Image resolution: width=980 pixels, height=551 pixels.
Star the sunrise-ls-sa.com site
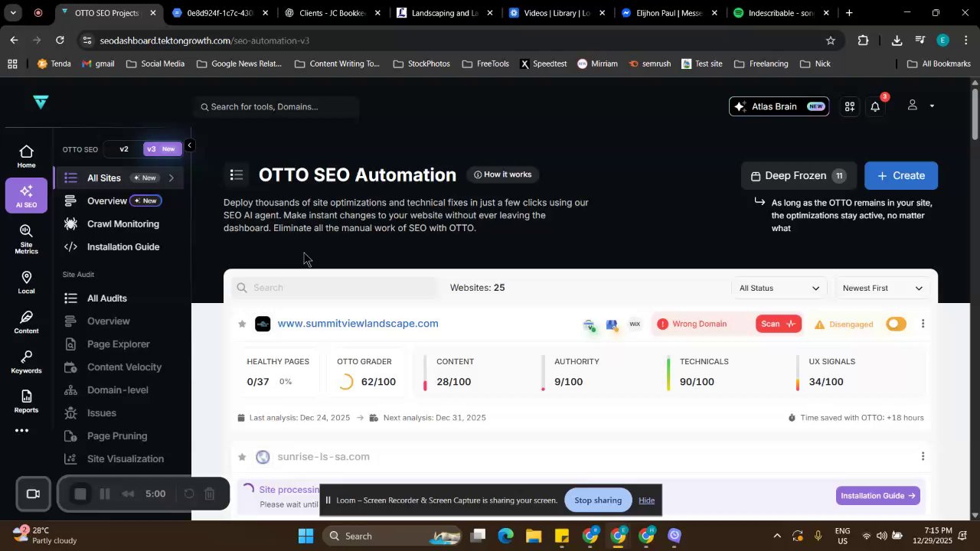pos(242,457)
